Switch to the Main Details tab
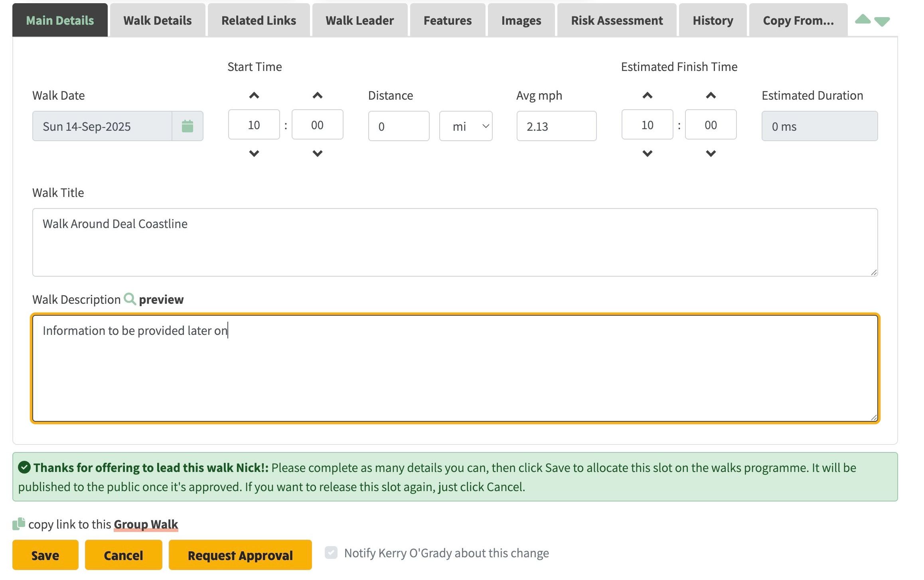This screenshot has width=924, height=580. point(60,20)
